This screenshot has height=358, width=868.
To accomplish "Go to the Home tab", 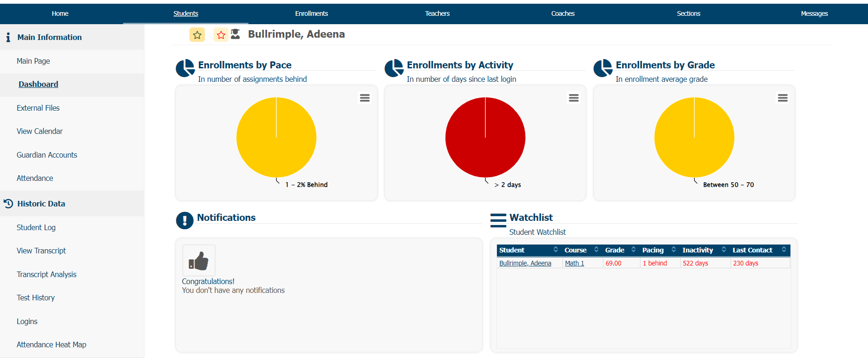I will 60,13.
